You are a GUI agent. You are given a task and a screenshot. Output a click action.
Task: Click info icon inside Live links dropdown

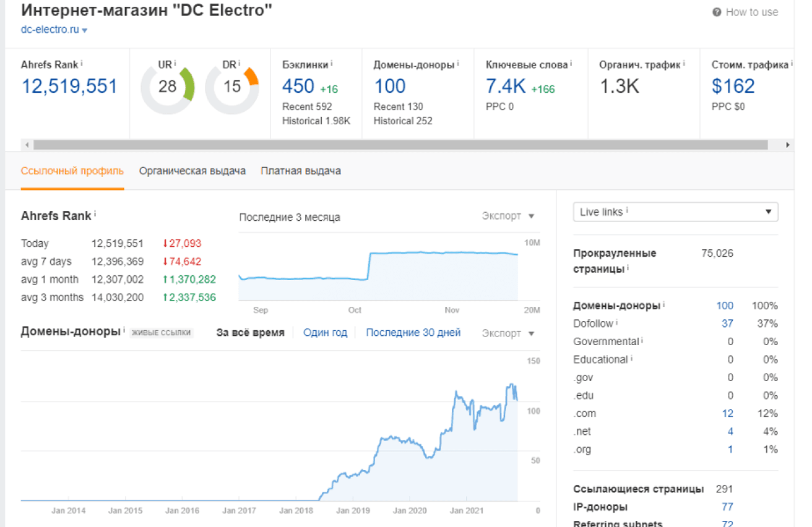coord(627,211)
